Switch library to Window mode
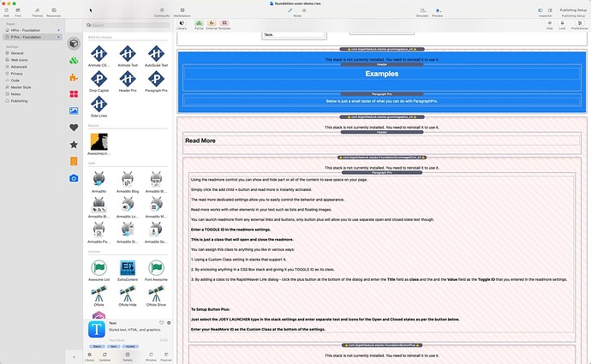The image size is (591, 364). pyautogui.click(x=151, y=357)
